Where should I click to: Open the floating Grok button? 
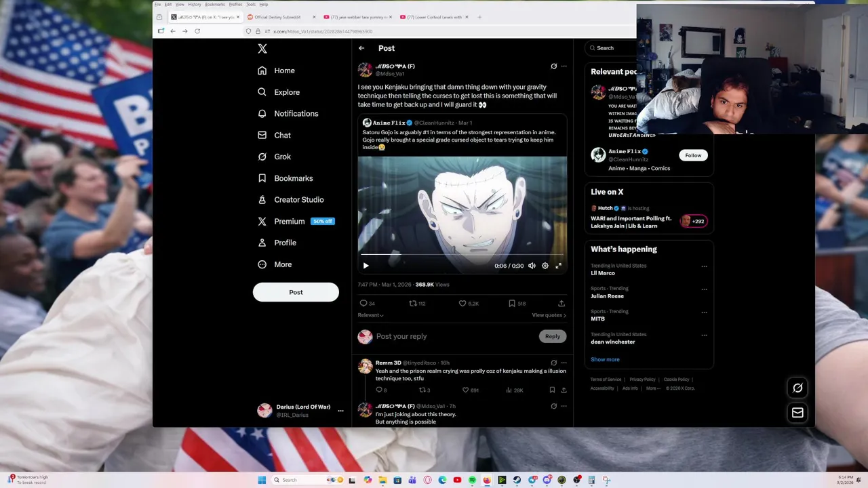(x=797, y=388)
